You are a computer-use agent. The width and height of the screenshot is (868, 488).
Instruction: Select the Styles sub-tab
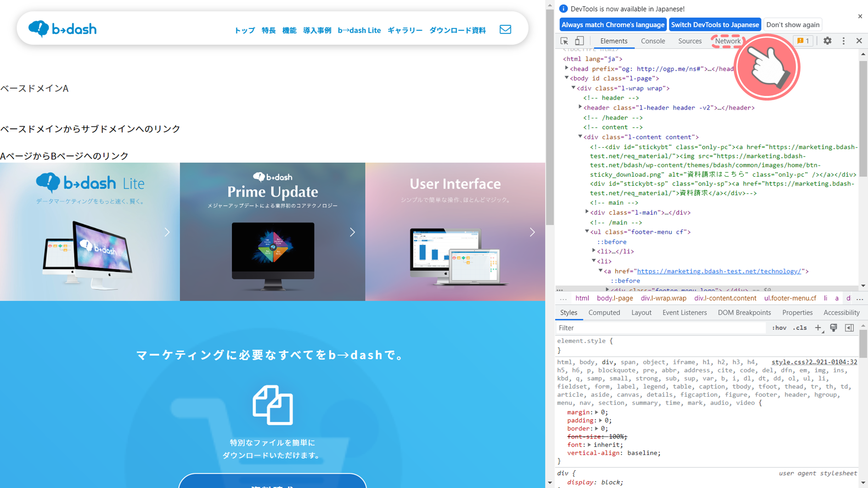(569, 313)
